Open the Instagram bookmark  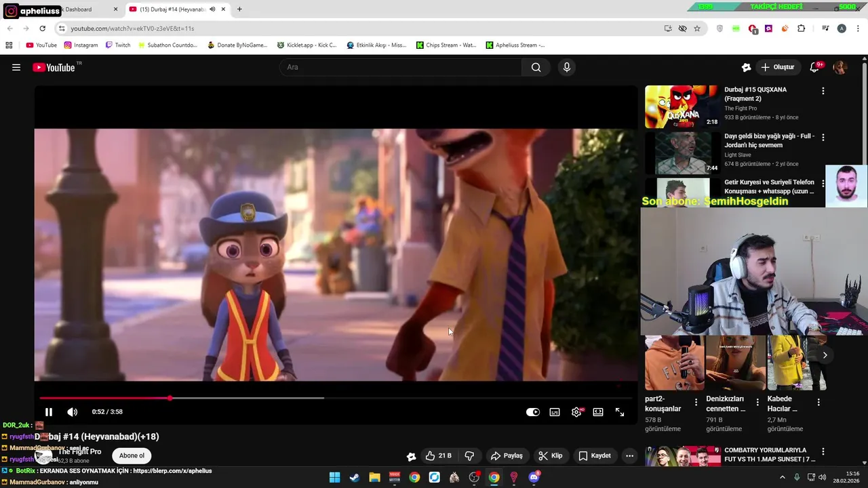coord(81,45)
